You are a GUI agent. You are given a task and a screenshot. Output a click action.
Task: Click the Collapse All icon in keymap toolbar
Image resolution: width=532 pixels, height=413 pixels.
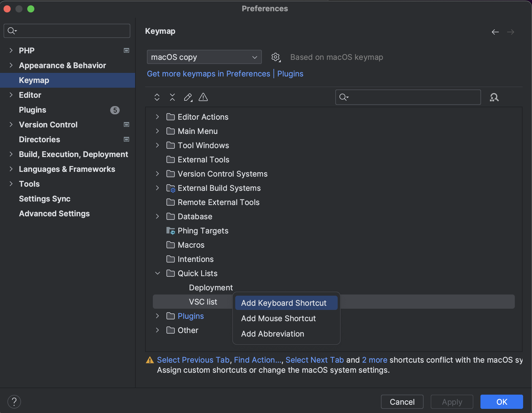(172, 97)
